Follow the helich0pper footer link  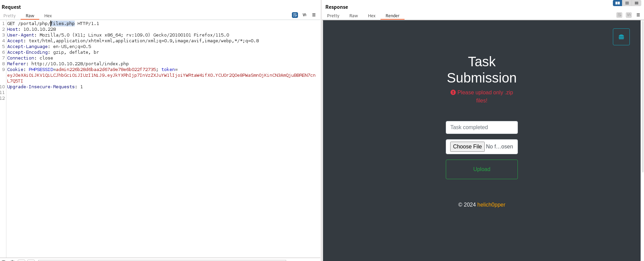[x=491, y=205]
